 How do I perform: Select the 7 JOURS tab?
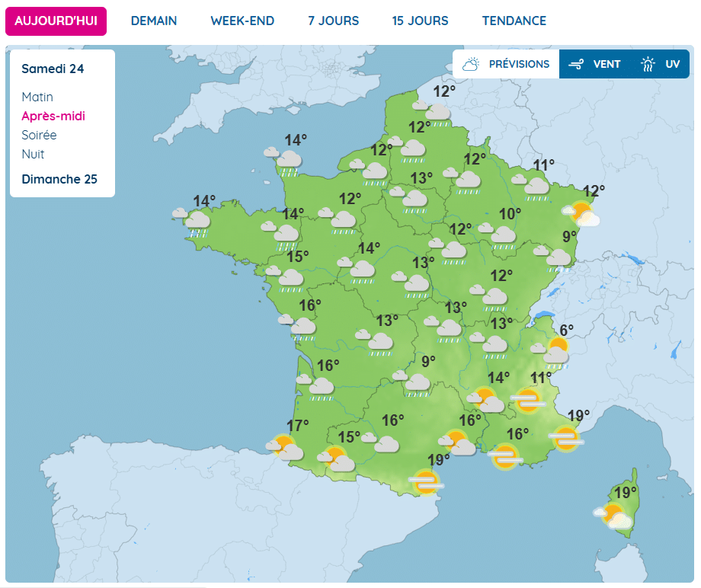click(x=334, y=21)
